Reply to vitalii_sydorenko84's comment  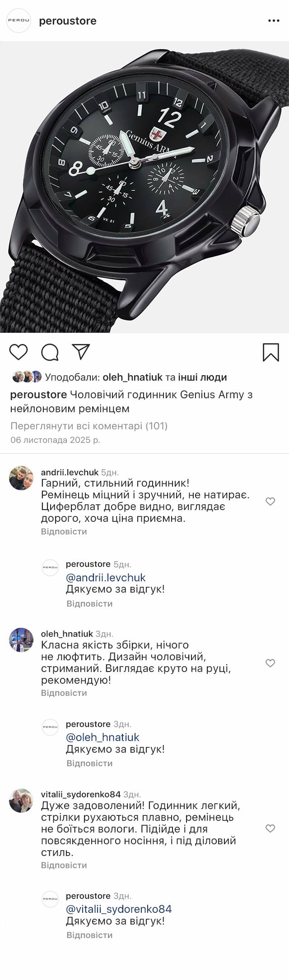click(x=64, y=865)
